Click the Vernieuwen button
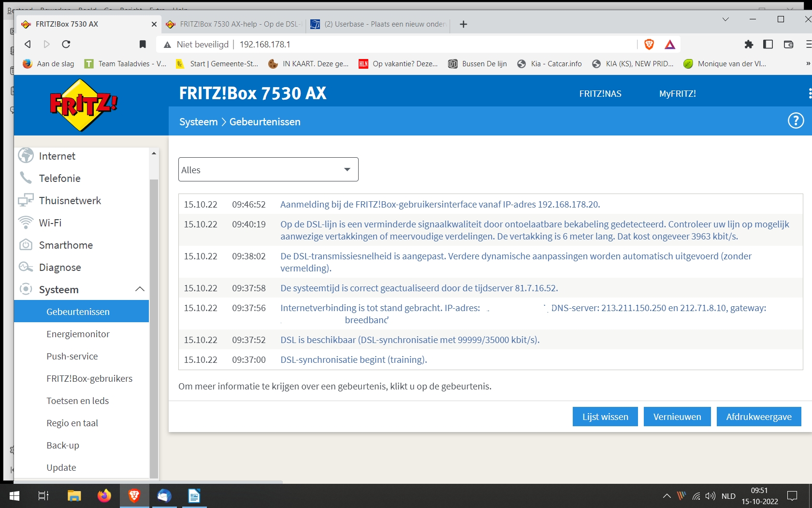This screenshot has width=812, height=508. [x=677, y=417]
